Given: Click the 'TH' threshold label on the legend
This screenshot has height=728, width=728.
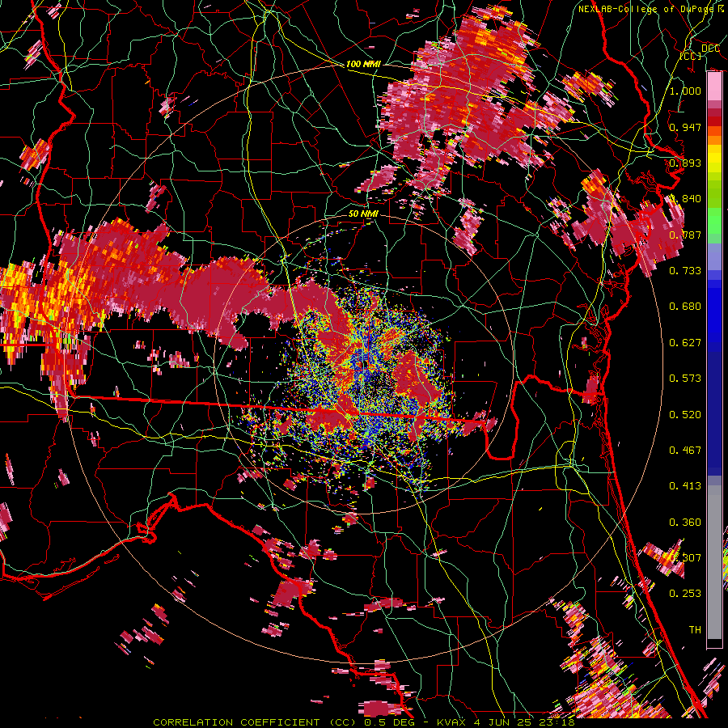Looking at the screenshot, I should point(695,630).
